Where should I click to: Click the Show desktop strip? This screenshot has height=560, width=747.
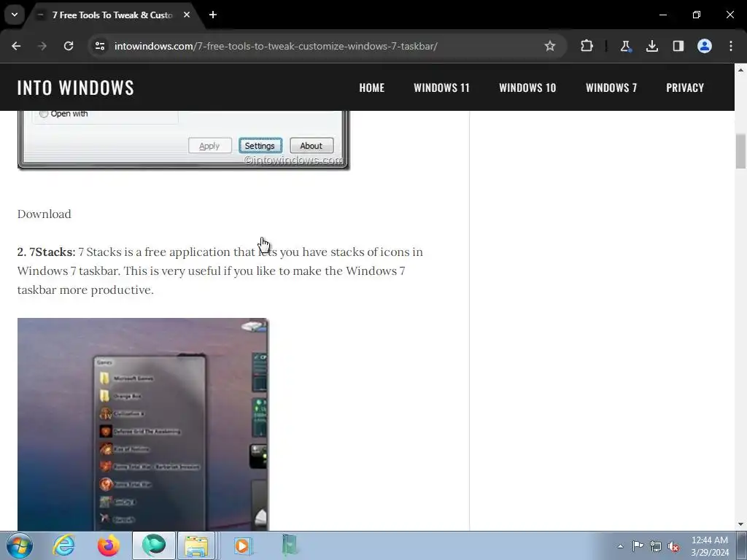741,545
